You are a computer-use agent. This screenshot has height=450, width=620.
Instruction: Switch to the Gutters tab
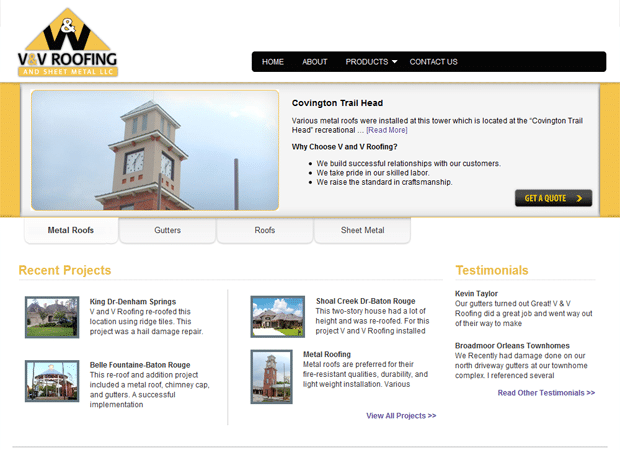pyautogui.click(x=167, y=230)
